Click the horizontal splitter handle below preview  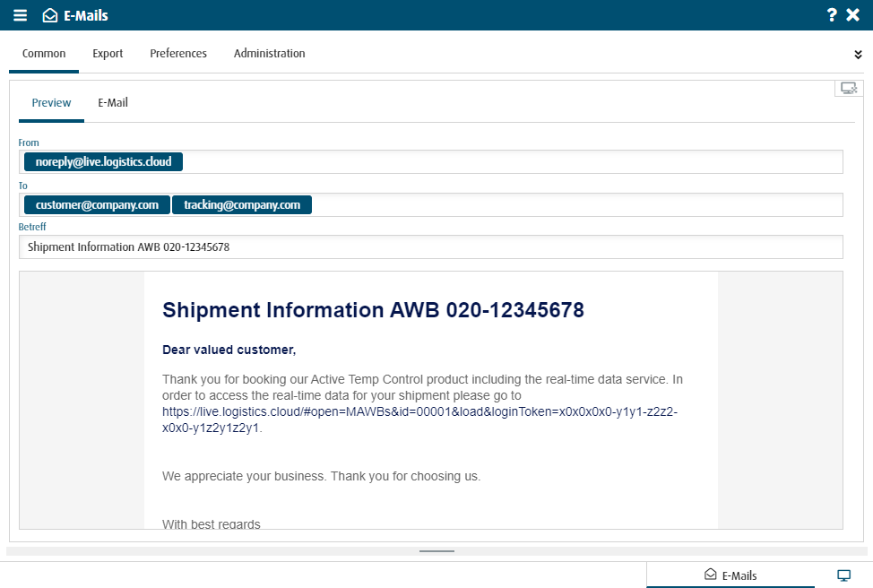pos(437,551)
